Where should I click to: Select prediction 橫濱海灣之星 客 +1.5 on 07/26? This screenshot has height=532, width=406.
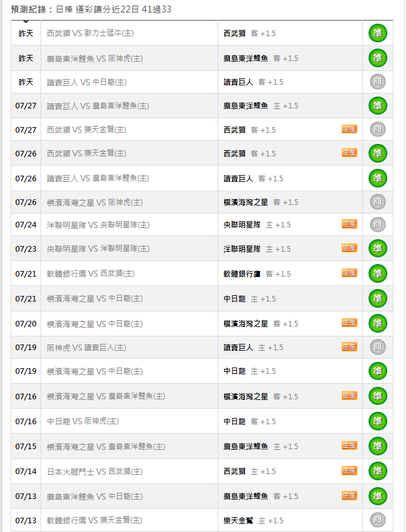click(x=261, y=202)
